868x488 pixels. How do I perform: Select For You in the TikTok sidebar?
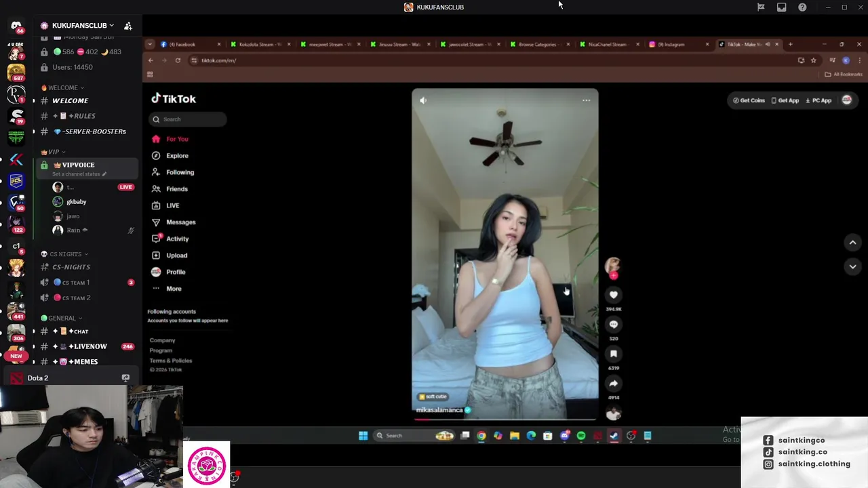(171, 139)
